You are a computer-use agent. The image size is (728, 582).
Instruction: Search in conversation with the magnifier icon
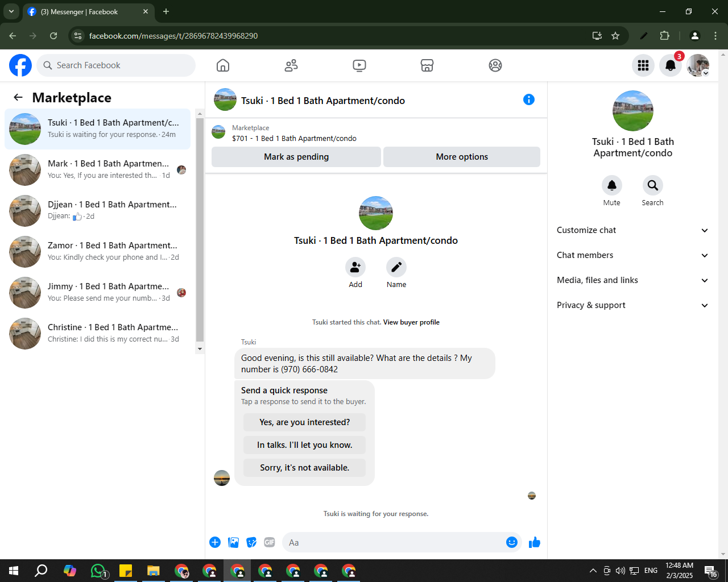(x=653, y=185)
